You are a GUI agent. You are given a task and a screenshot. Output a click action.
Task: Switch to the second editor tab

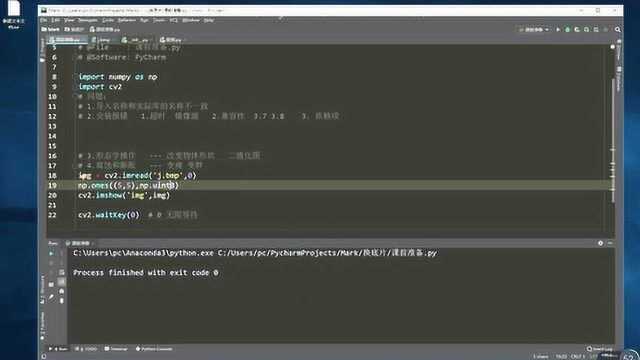pos(102,40)
